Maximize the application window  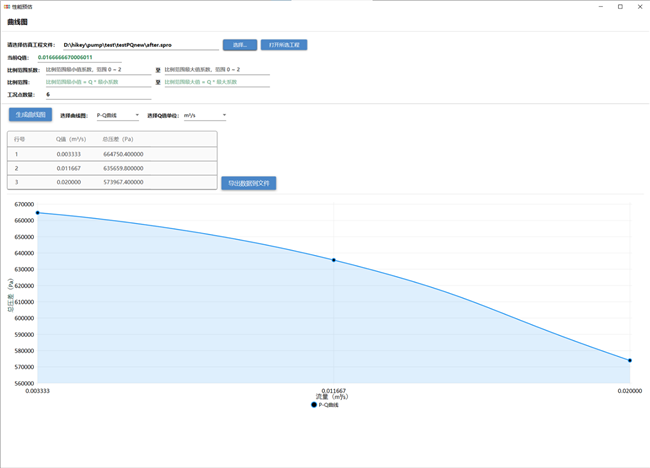tap(620, 6)
